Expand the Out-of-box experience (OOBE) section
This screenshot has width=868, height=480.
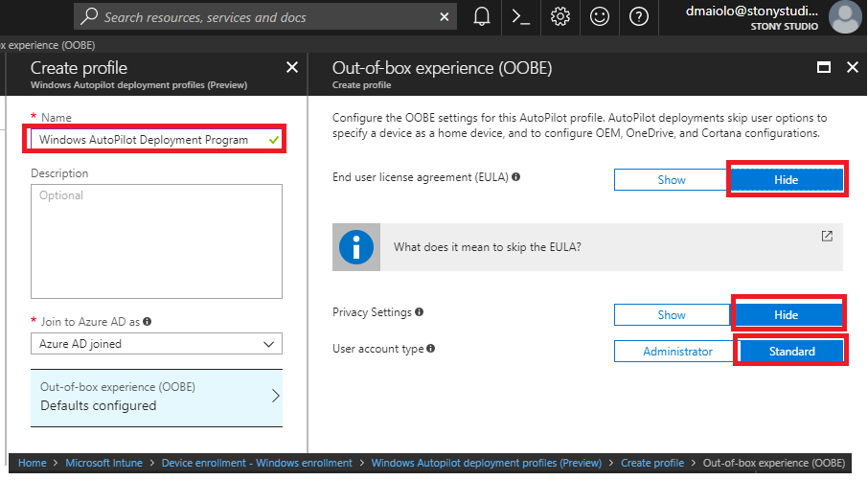click(x=157, y=397)
